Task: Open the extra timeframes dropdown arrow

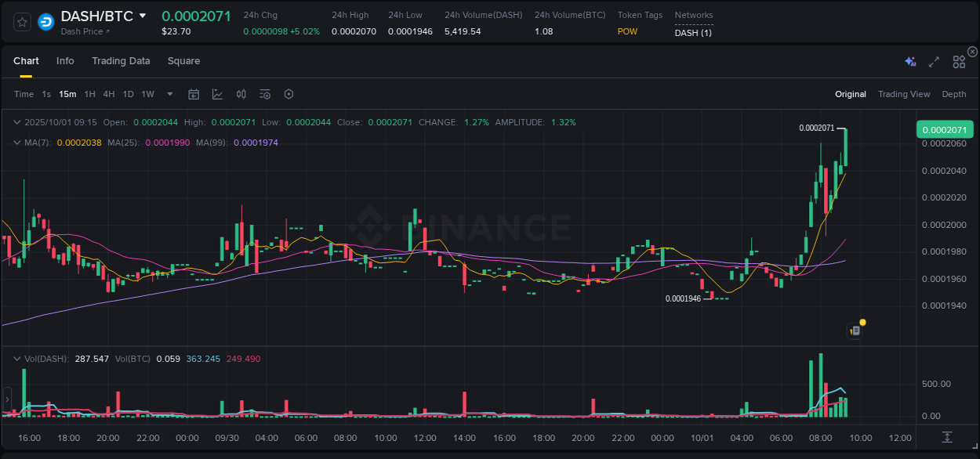Action: [169, 93]
